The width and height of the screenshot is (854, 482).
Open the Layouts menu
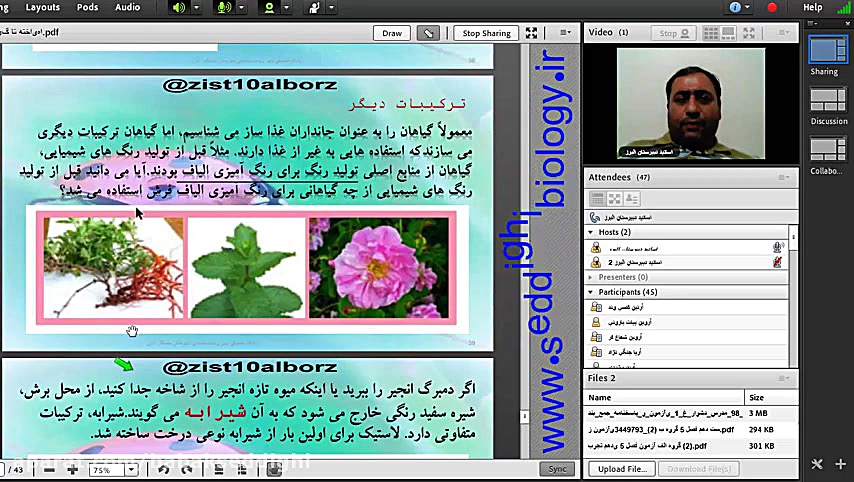click(42, 7)
